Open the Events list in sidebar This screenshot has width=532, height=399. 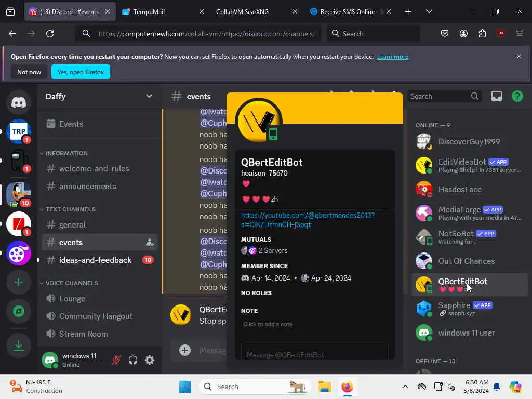(x=99, y=124)
